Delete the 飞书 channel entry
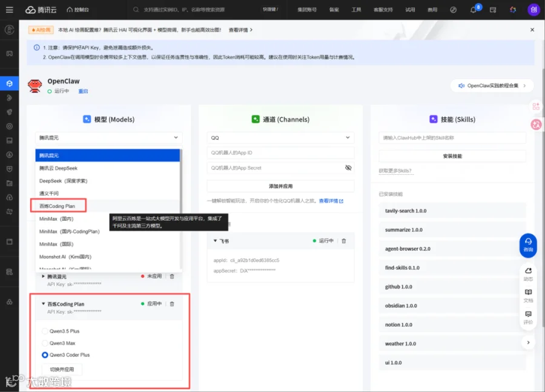 344,241
